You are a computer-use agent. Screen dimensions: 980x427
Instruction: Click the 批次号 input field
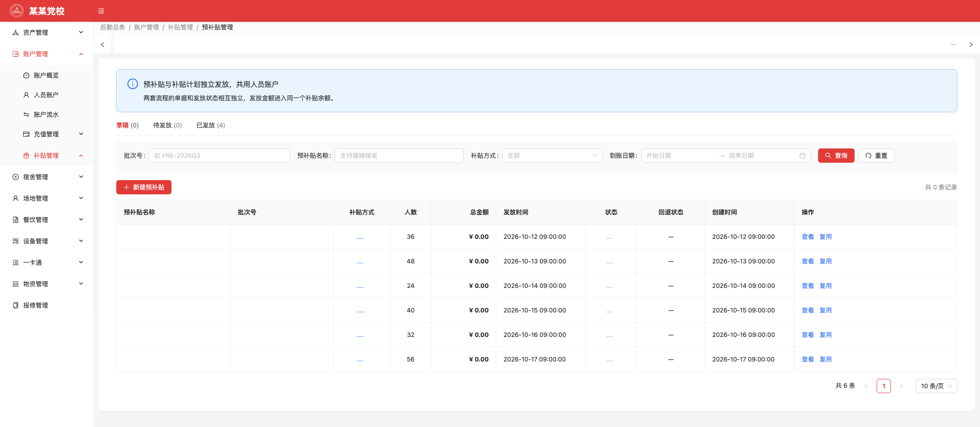[220, 156]
